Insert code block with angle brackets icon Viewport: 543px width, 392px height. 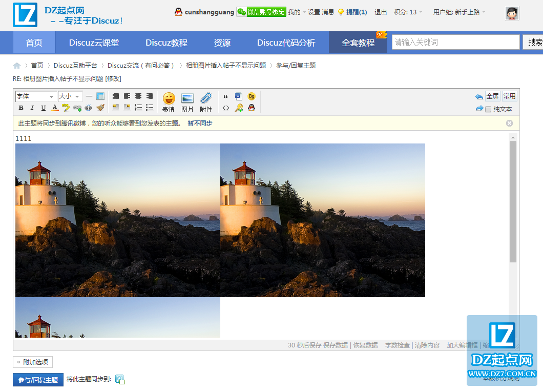point(226,108)
